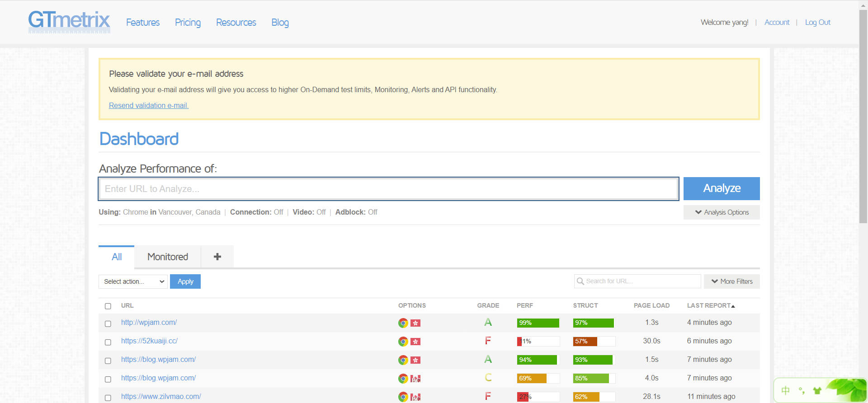Tick the checkbox for http://wpjam.com/
This screenshot has height=403, width=868.
click(x=108, y=323)
